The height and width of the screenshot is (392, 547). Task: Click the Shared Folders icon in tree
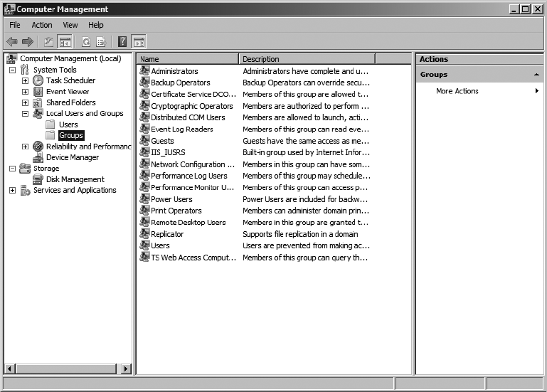coord(38,103)
